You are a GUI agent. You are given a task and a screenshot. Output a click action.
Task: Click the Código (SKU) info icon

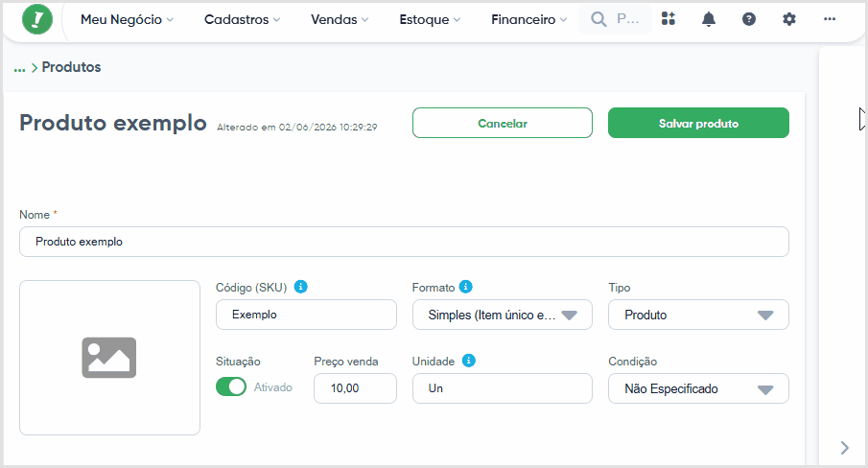click(300, 287)
